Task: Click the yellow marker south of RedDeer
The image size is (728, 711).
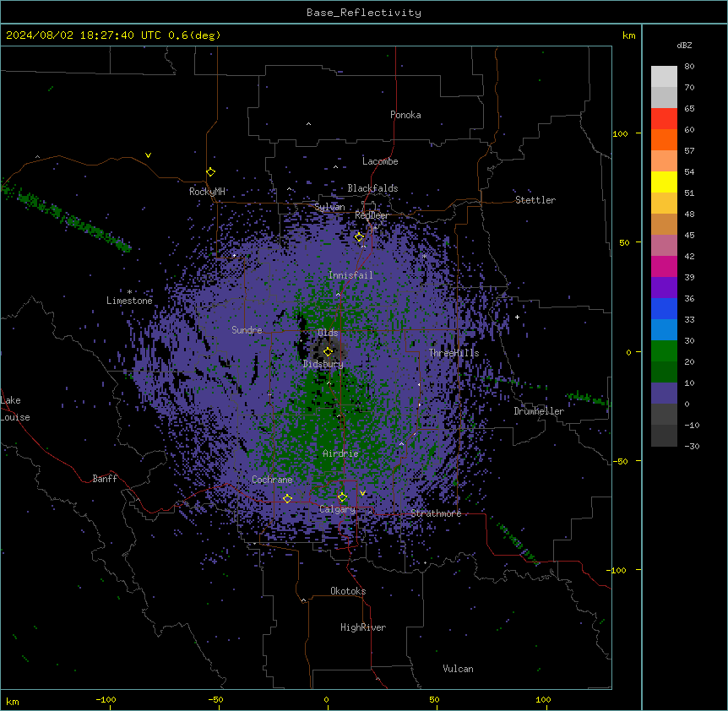Action: pos(360,237)
